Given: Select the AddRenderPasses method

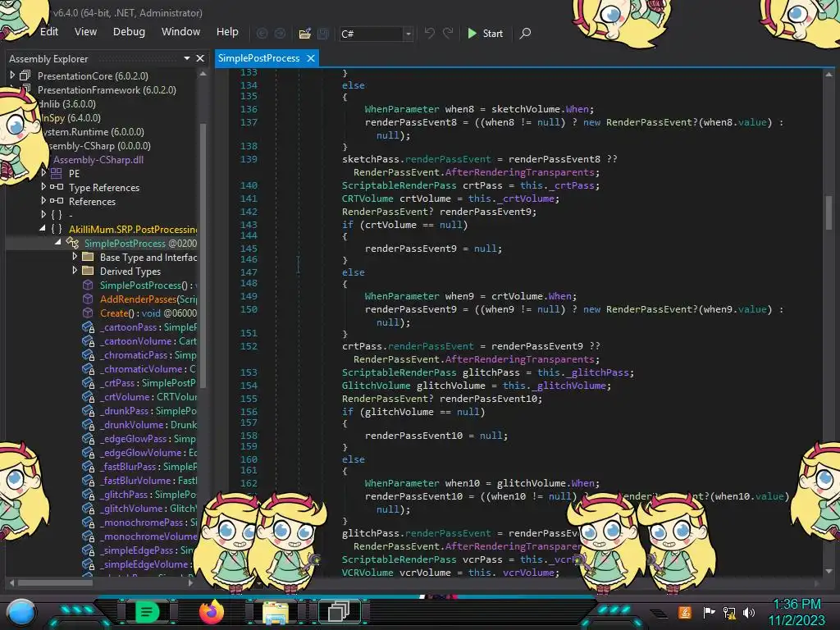Looking at the screenshot, I should click(148, 299).
